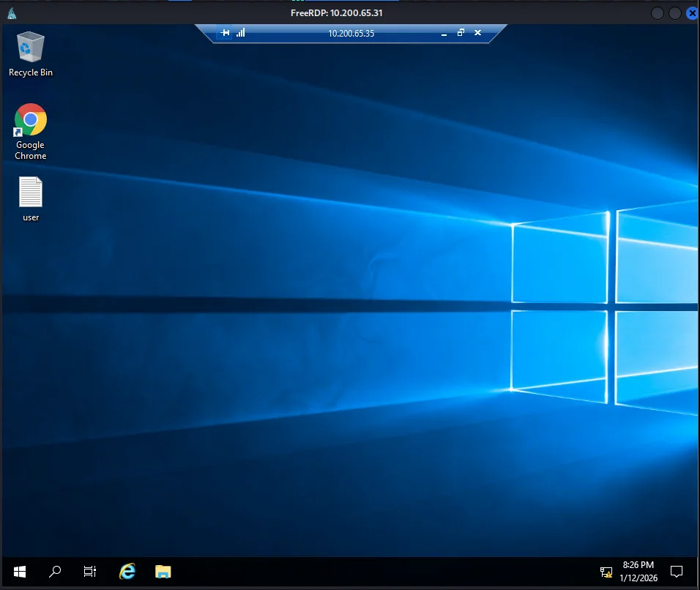The height and width of the screenshot is (590, 700).
Task: Open the Action Center notifications icon
Action: click(677, 572)
